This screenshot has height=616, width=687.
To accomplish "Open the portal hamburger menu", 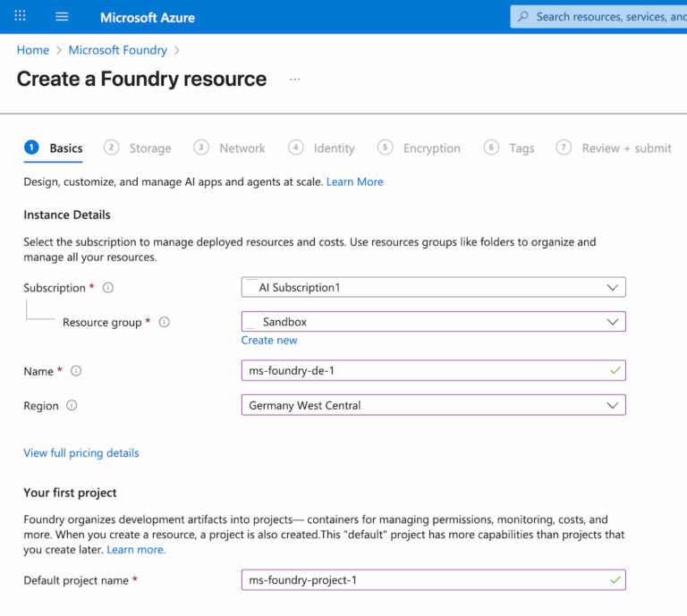I will tap(62, 17).
